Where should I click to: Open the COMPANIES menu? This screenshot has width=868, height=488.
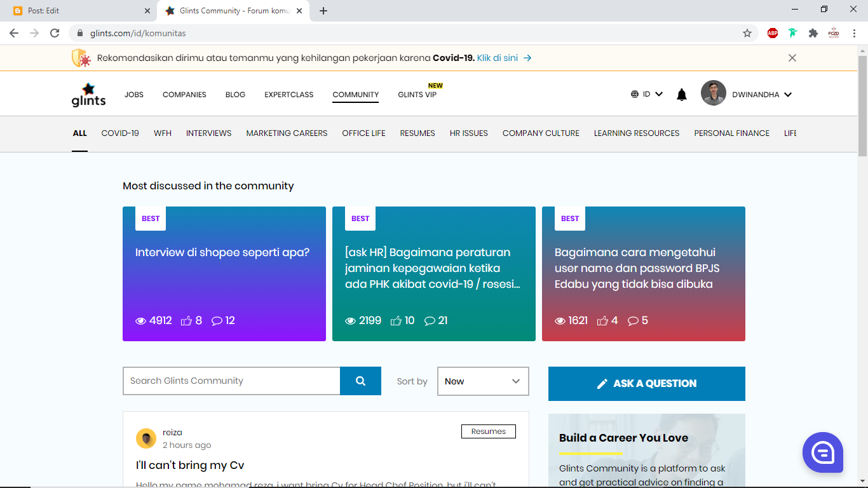tap(184, 95)
